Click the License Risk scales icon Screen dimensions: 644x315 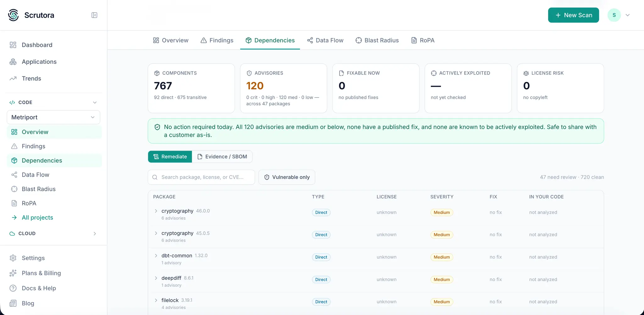(x=526, y=73)
